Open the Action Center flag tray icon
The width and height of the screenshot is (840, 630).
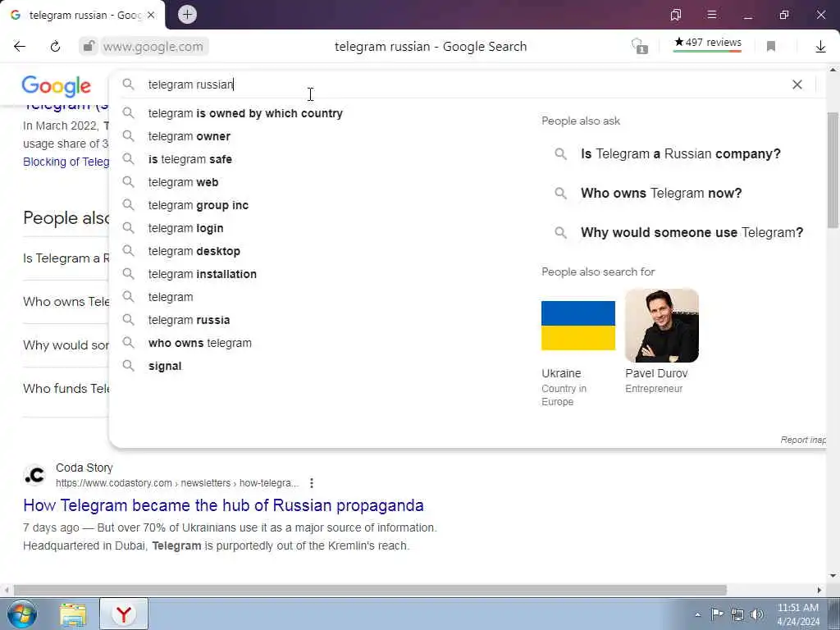[x=717, y=614]
